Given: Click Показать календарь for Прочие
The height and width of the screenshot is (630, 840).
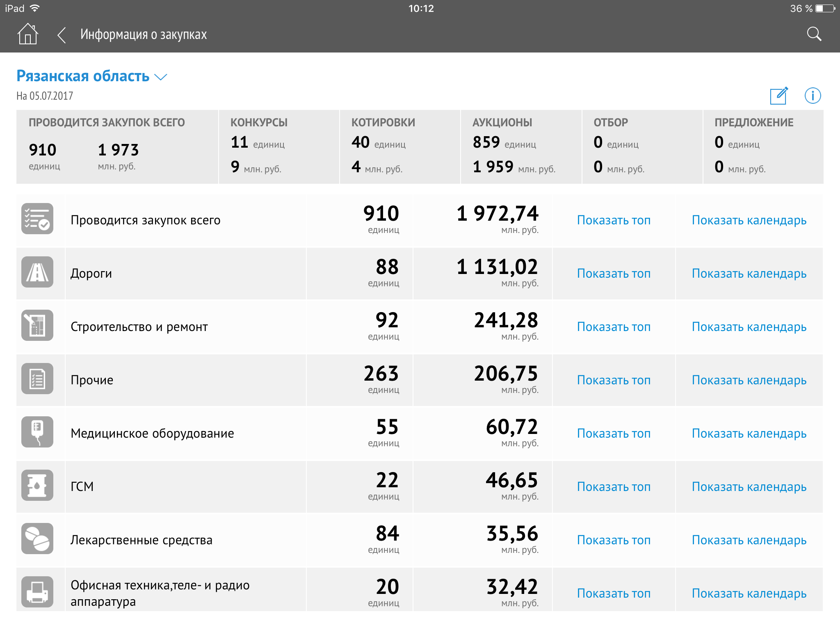Looking at the screenshot, I should click(749, 380).
